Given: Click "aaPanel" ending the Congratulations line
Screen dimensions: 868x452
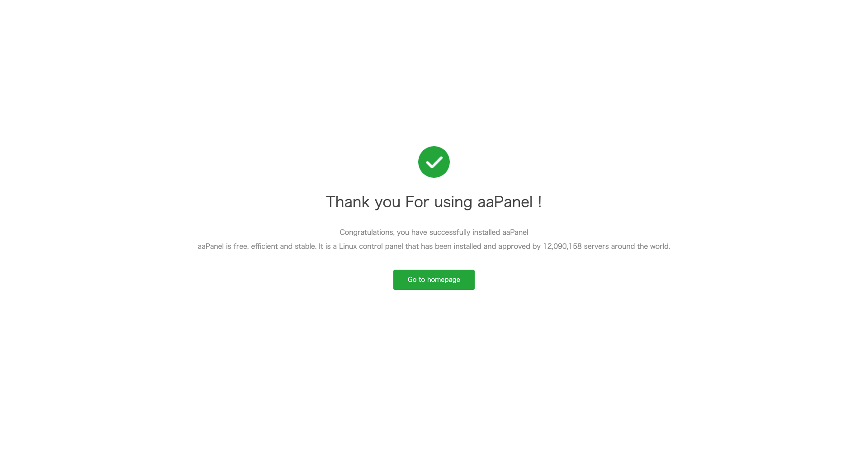Looking at the screenshot, I should point(515,233).
